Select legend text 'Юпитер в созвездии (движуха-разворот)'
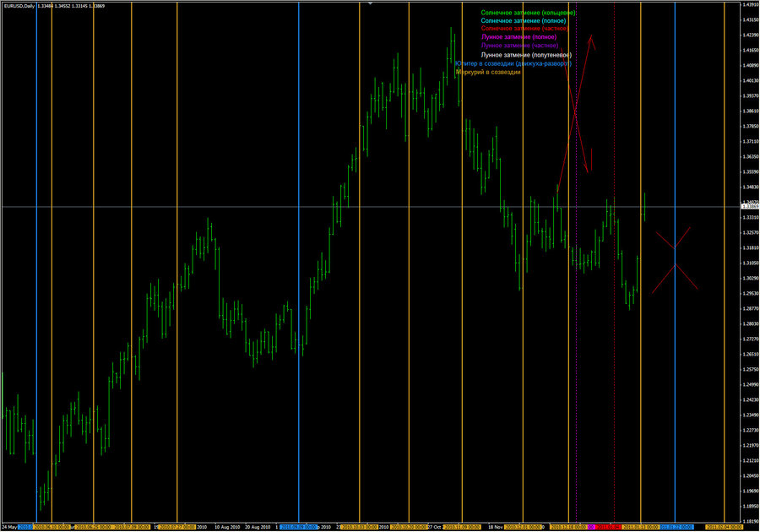The image size is (760, 532). coord(513,63)
